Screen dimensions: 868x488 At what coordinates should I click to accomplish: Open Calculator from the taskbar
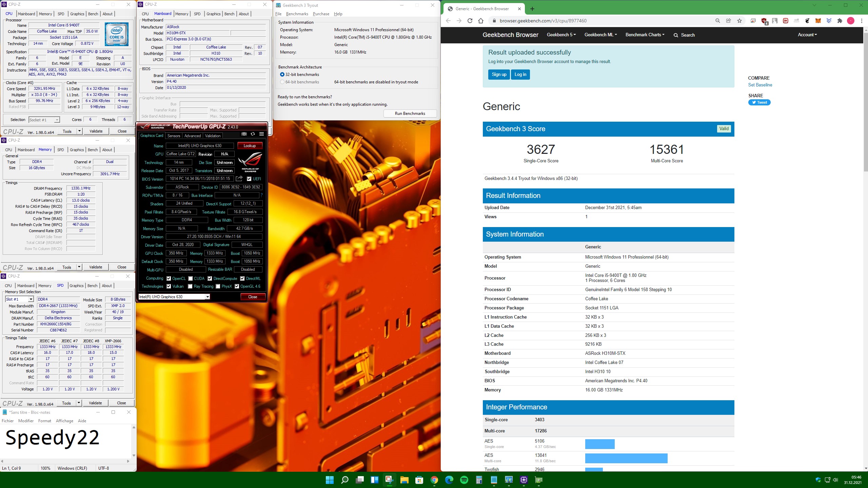point(479,480)
